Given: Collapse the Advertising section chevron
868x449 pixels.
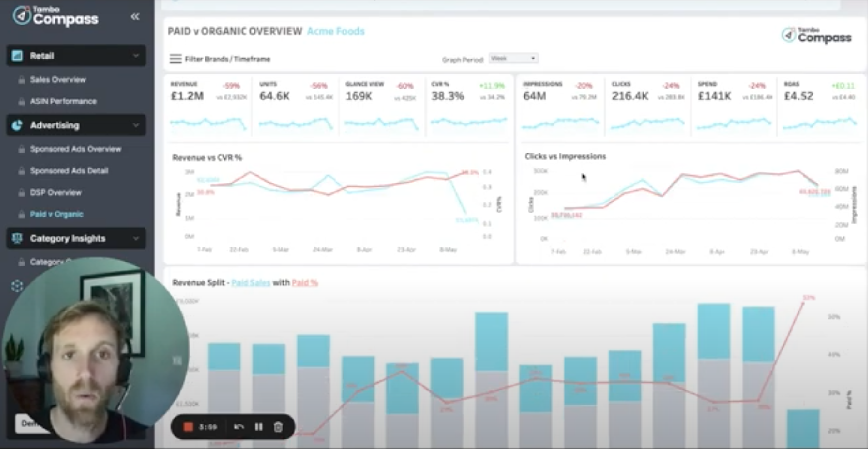Looking at the screenshot, I should pyautogui.click(x=135, y=125).
